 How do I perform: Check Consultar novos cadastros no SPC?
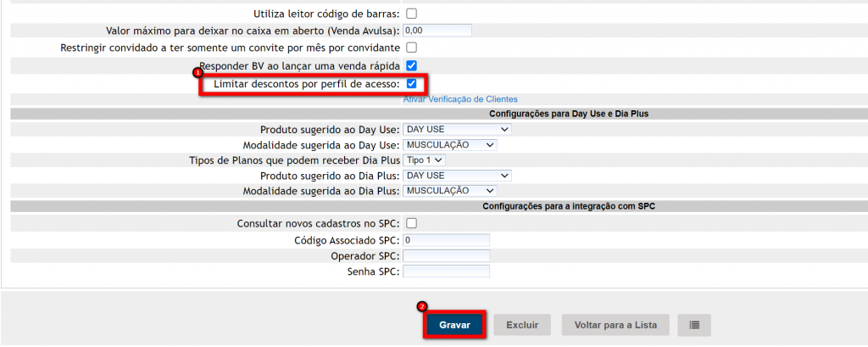(411, 223)
